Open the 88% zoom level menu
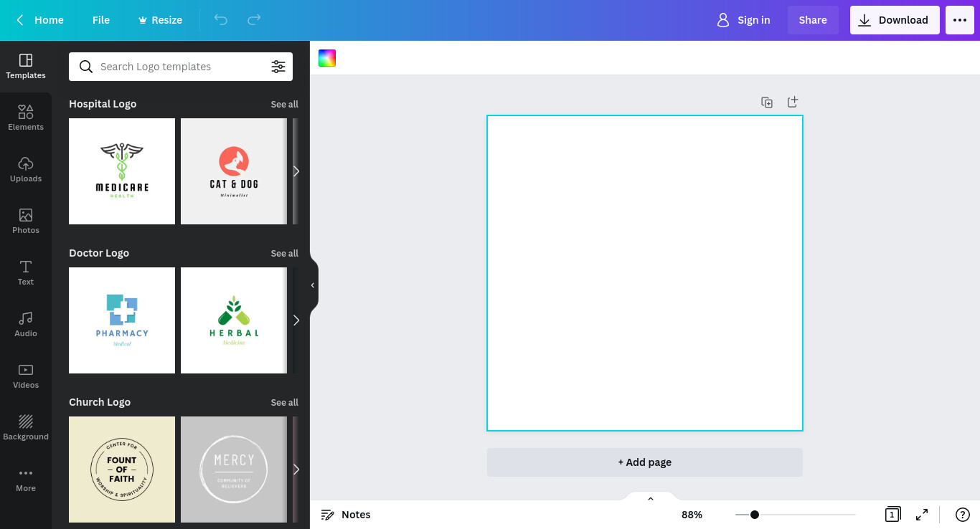The width and height of the screenshot is (980, 529). 692,515
